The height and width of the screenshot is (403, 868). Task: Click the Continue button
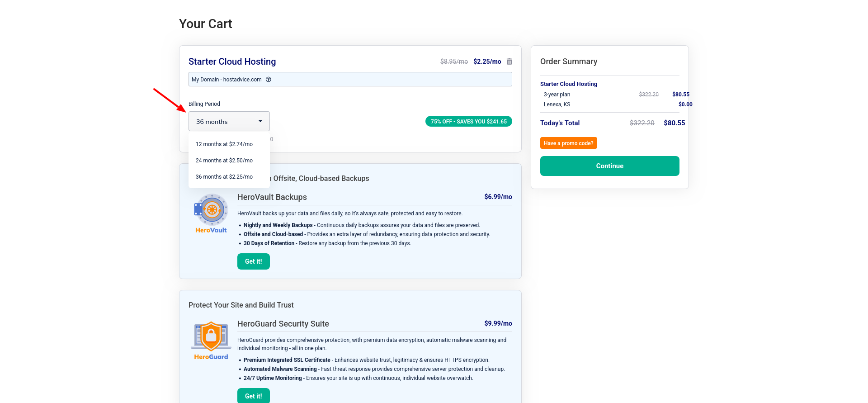coord(610,166)
